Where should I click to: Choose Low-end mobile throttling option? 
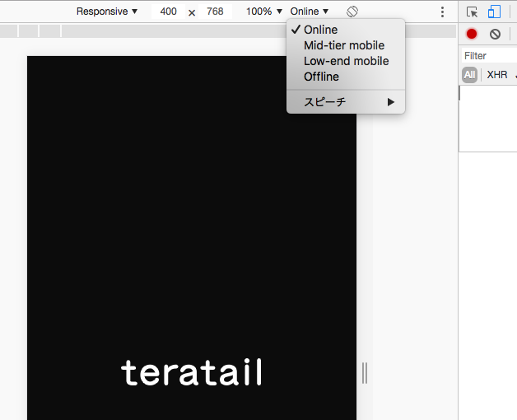pyautogui.click(x=346, y=61)
